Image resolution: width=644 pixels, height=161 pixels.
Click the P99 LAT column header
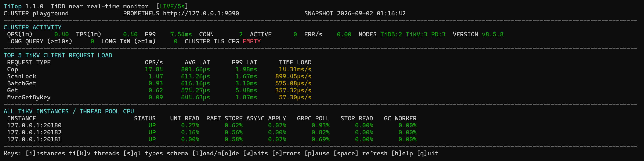pos(244,62)
